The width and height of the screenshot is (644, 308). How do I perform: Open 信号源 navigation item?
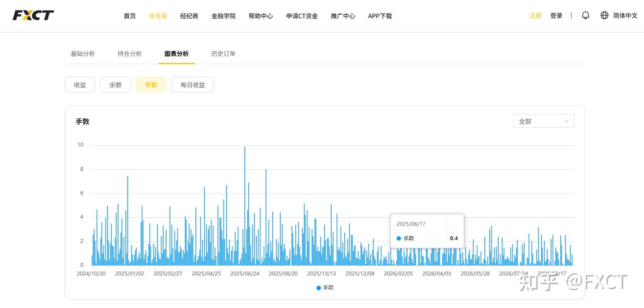coord(158,16)
